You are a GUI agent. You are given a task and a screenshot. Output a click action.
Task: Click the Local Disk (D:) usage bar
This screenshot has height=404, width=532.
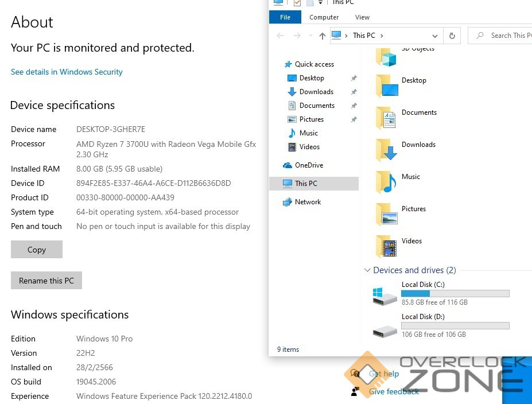click(x=455, y=325)
